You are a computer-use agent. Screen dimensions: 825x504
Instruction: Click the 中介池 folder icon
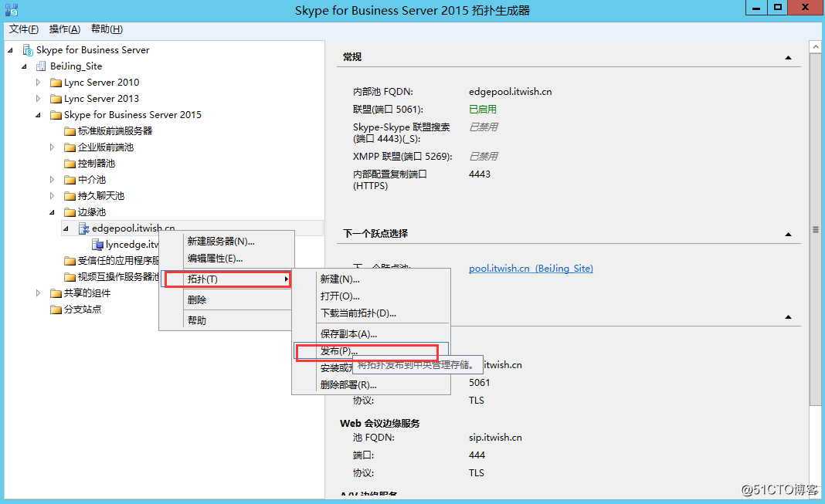coord(70,180)
